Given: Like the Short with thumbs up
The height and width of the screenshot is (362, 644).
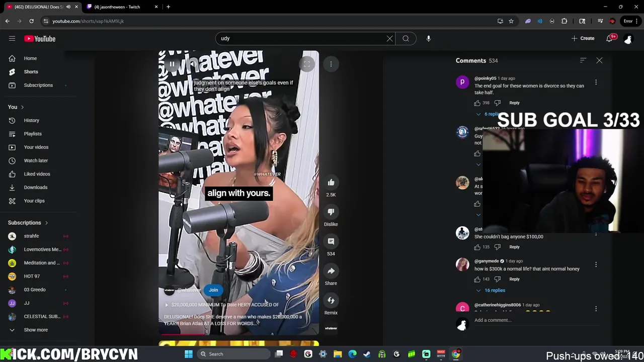Looking at the screenshot, I should [x=331, y=183].
